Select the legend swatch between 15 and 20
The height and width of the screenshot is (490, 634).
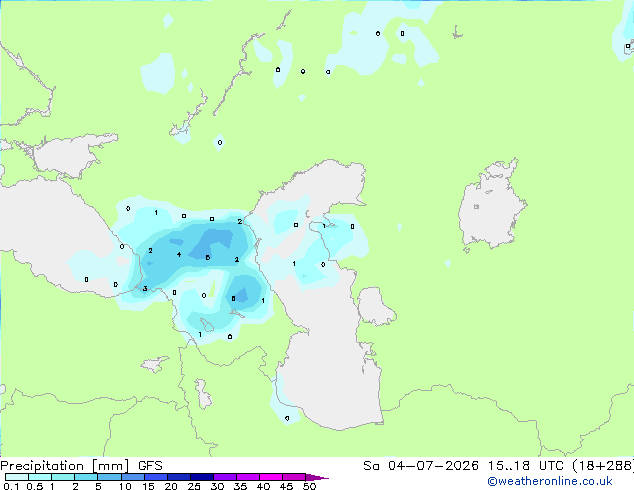tap(155, 477)
